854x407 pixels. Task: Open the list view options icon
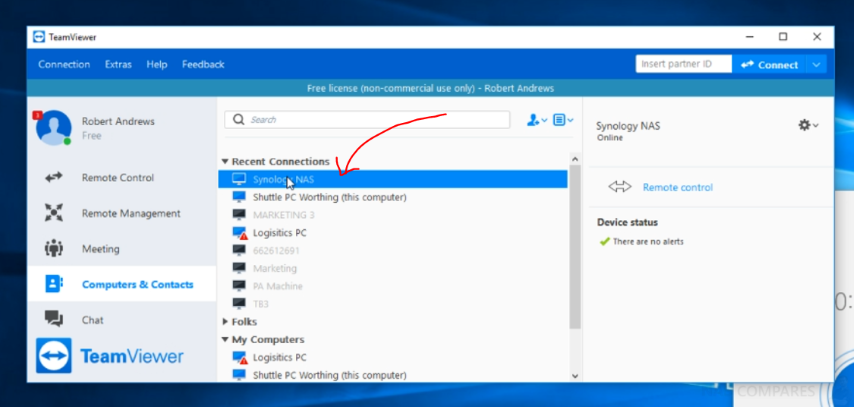point(563,120)
